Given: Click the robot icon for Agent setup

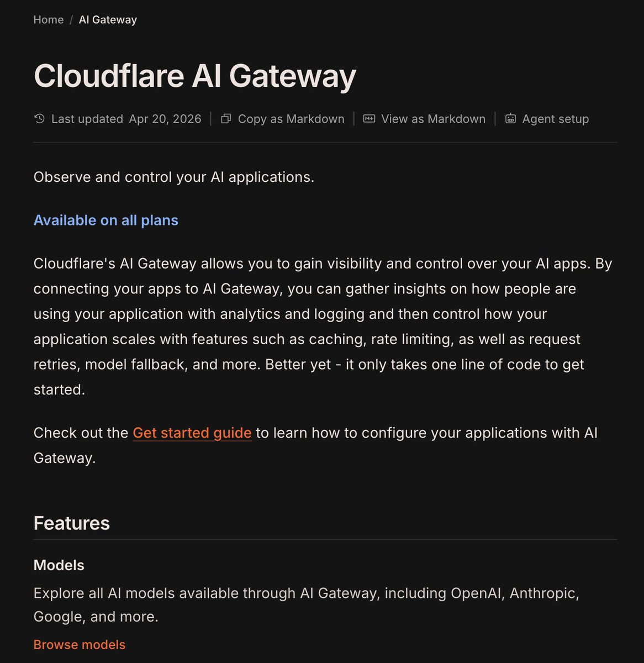Looking at the screenshot, I should 511,119.
